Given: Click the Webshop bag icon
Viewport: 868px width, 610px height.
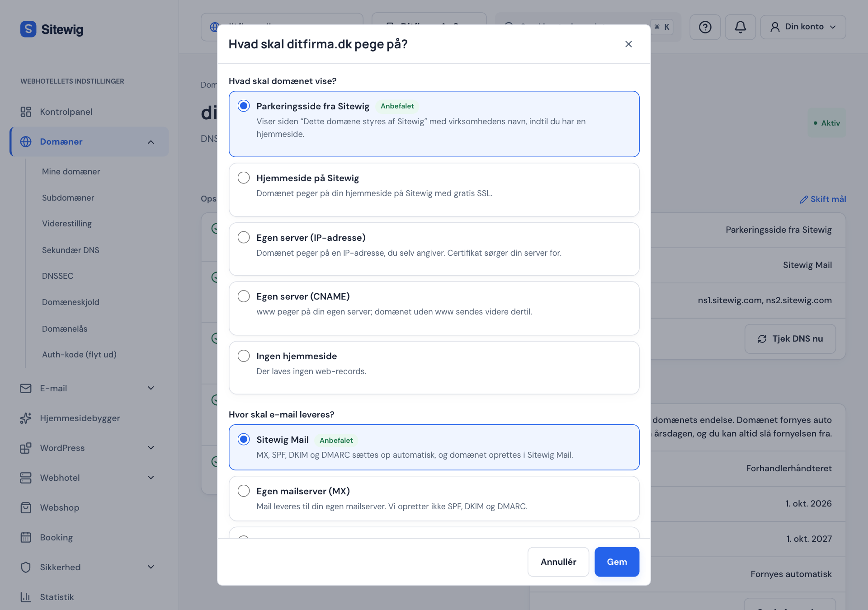Looking at the screenshot, I should point(26,507).
